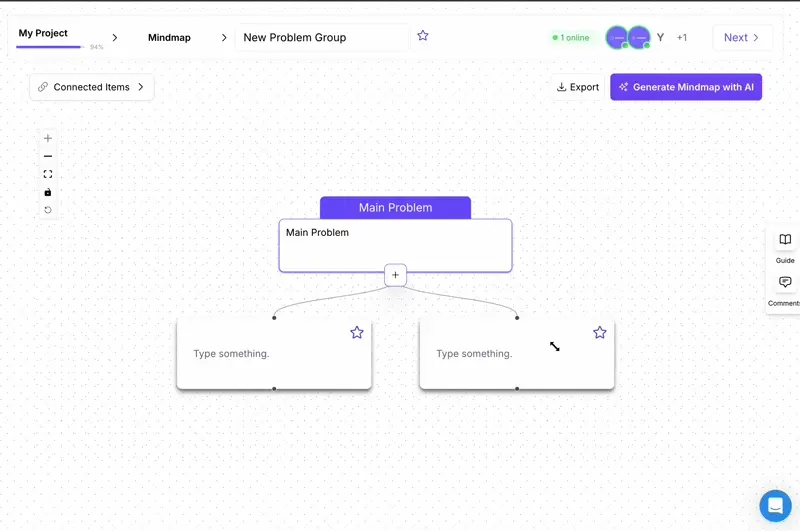Open the Guide panel

[x=785, y=246]
